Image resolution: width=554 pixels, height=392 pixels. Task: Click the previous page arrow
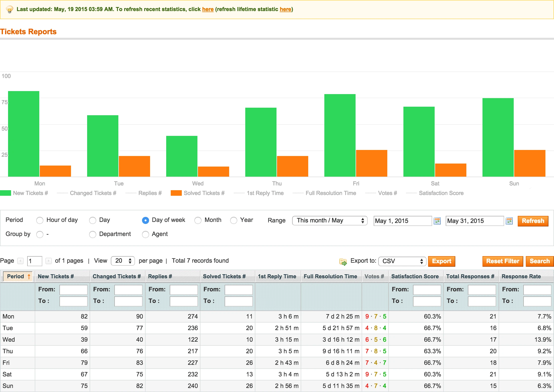[21, 261]
